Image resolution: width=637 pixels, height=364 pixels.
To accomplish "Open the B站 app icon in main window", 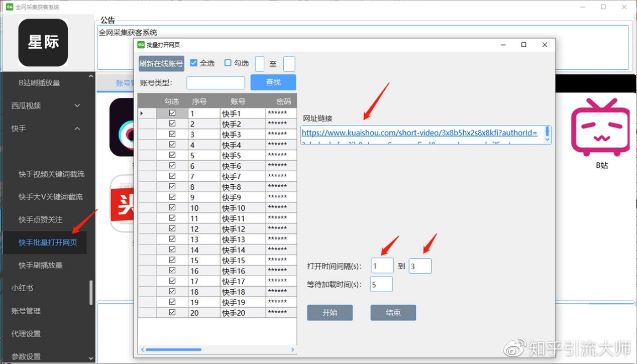I will 601,127.
